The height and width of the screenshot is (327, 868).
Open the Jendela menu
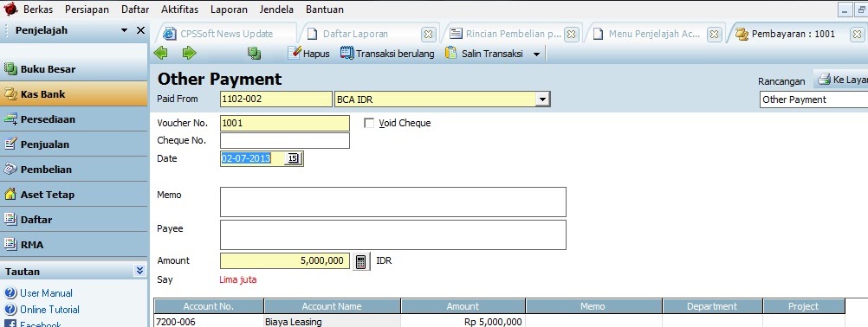[276, 10]
